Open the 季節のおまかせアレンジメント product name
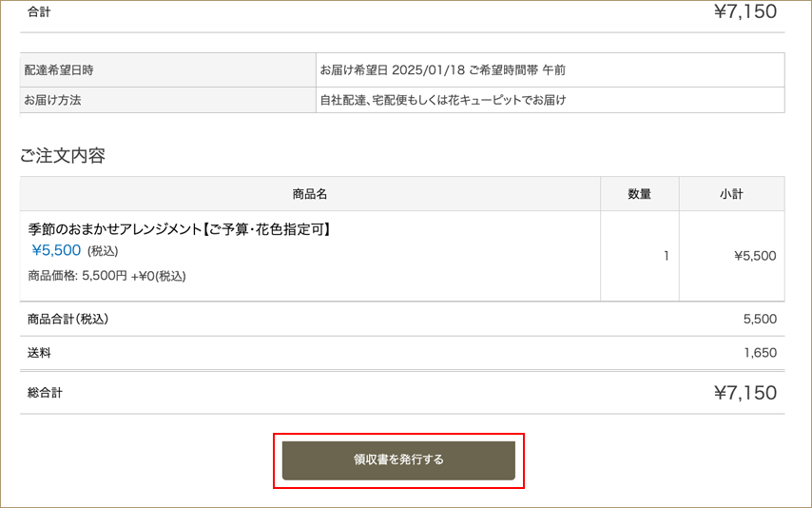Screen dimensions: 812x508 tap(180, 229)
